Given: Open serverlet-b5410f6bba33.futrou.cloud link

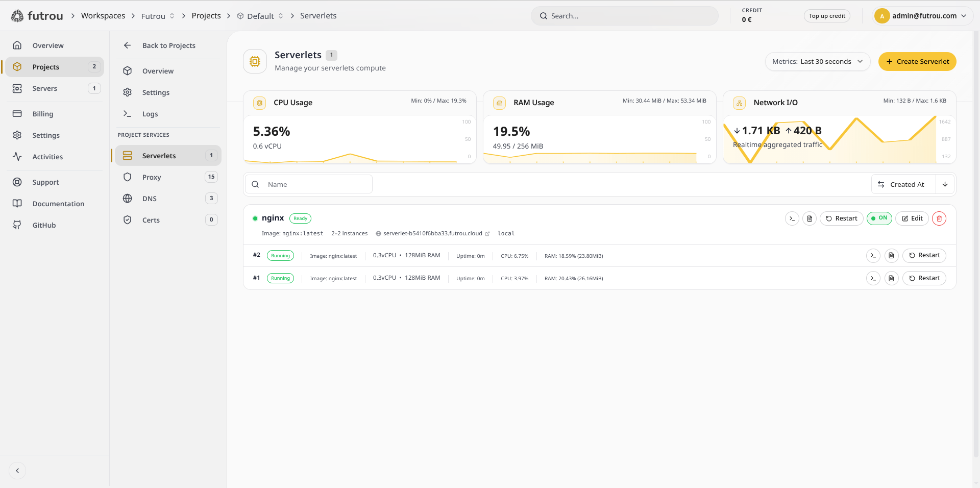Looking at the screenshot, I should pyautogui.click(x=432, y=233).
